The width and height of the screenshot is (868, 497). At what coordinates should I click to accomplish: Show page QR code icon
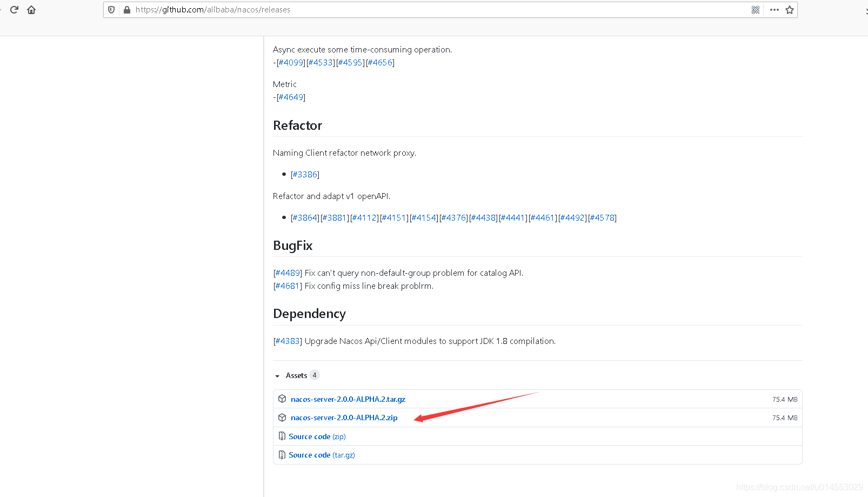point(756,10)
